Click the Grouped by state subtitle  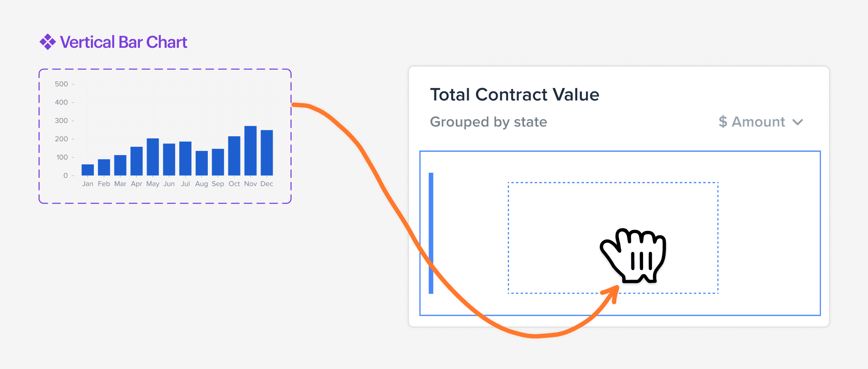coord(488,122)
